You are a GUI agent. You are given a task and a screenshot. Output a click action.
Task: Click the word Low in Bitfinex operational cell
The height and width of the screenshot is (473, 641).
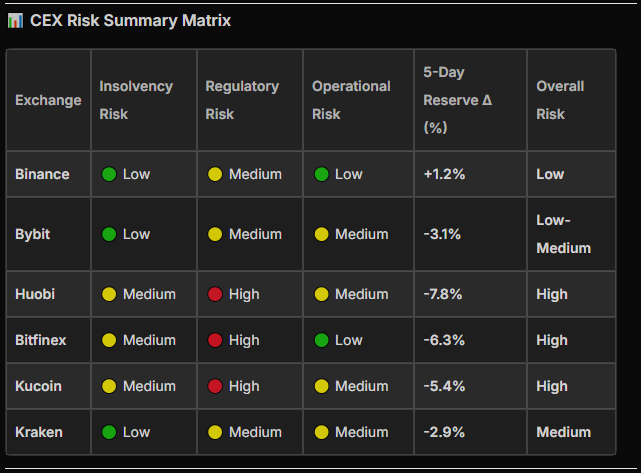(x=349, y=340)
